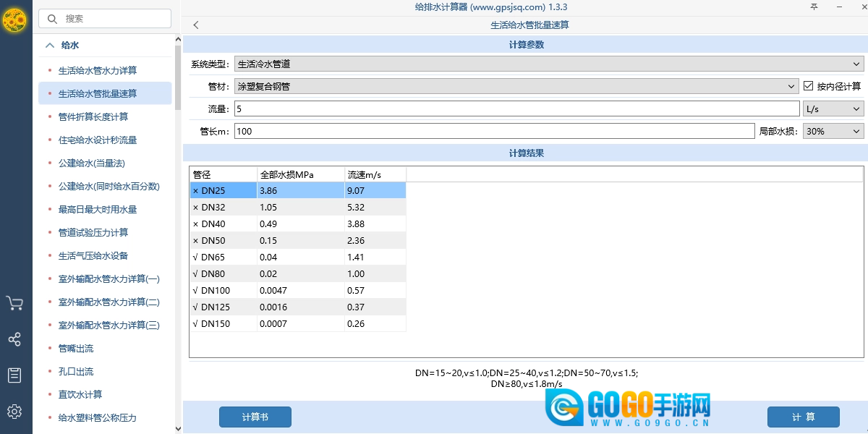Open the shopping cart icon
The height and width of the screenshot is (434, 868).
pyautogui.click(x=14, y=303)
